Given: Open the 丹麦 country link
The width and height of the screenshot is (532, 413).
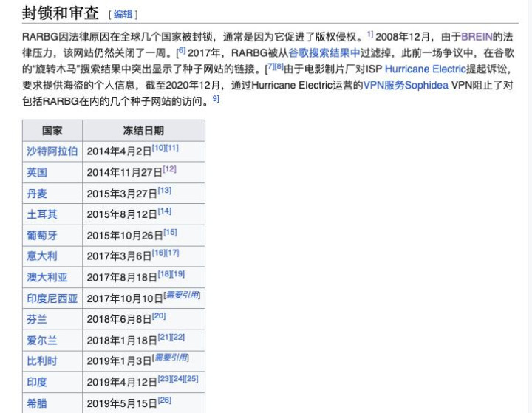Looking at the screenshot, I should coord(37,194).
